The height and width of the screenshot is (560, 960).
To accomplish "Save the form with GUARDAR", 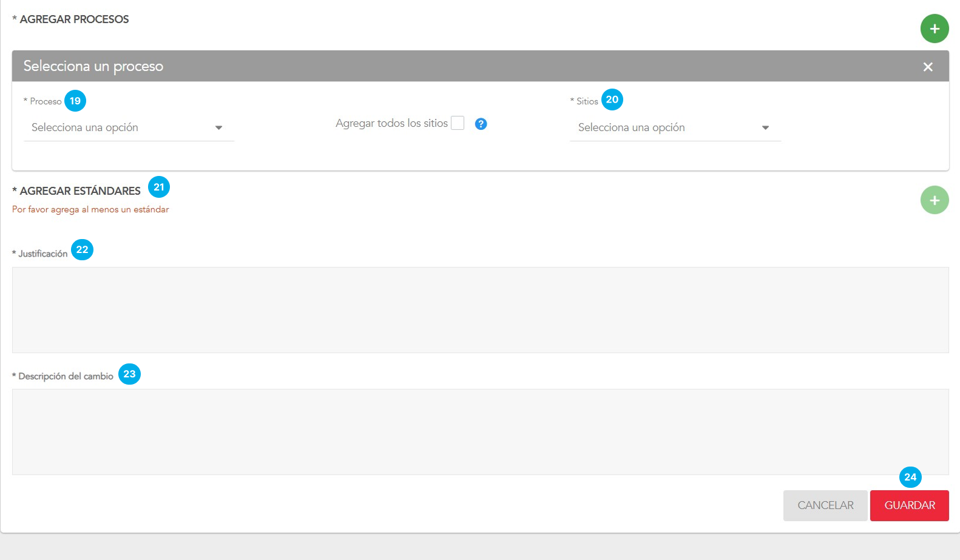I will pos(909,505).
